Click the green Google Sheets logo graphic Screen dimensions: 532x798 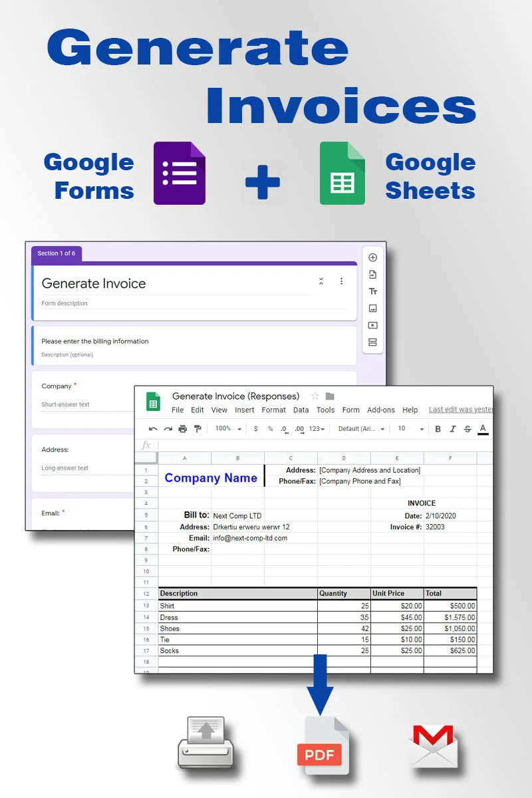[342, 173]
